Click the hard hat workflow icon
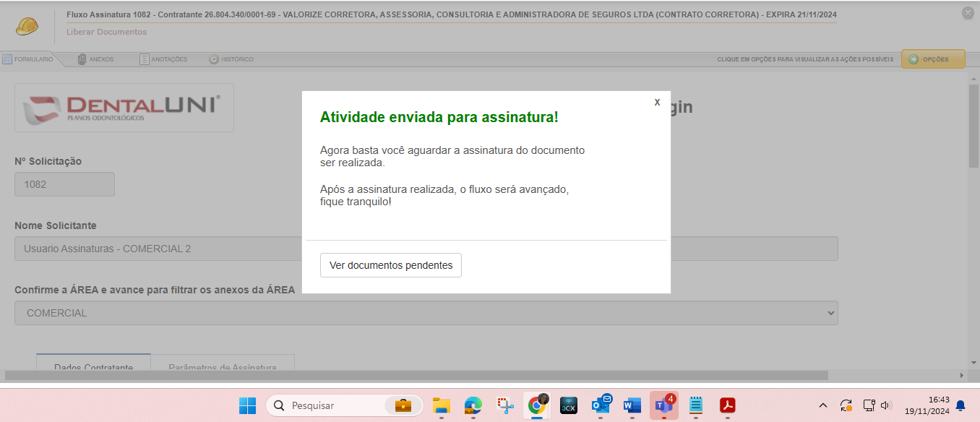This screenshot has height=422, width=980. click(x=27, y=27)
